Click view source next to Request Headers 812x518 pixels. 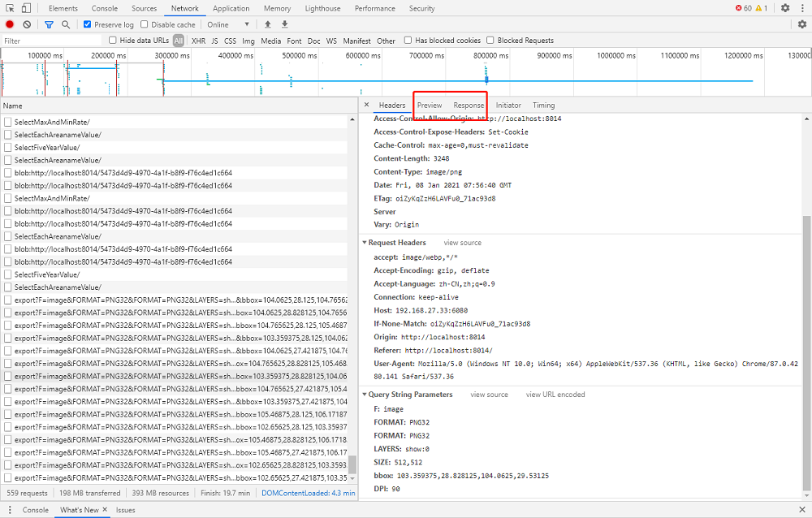click(463, 243)
